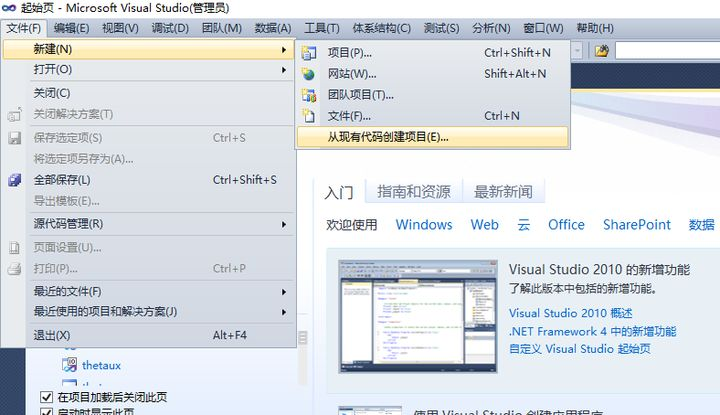Click the Visual Studio infinity logo icon
The image size is (720, 415).
tap(9, 8)
